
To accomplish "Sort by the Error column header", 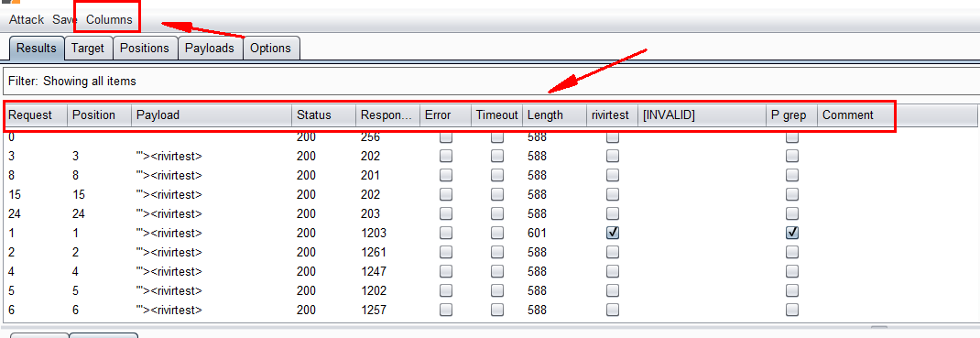I will pos(445,115).
